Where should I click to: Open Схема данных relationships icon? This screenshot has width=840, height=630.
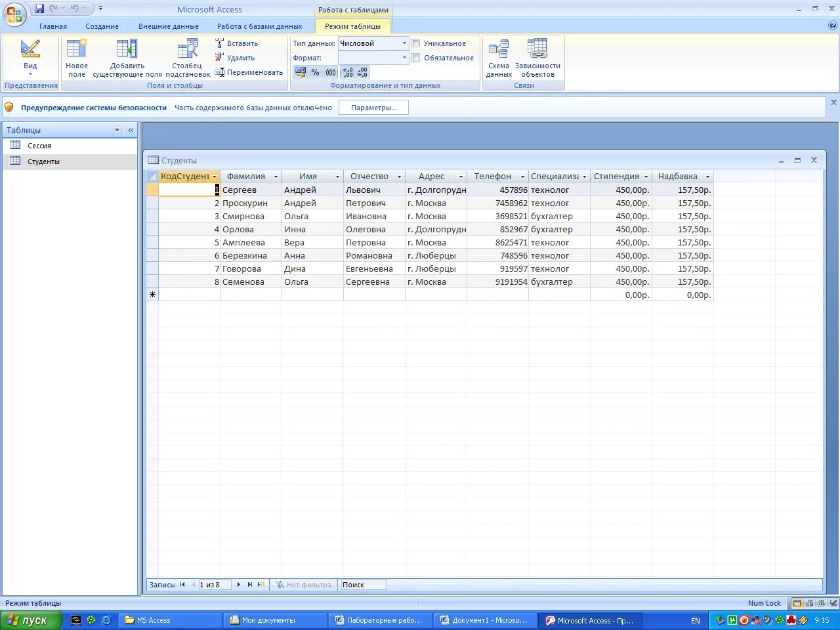[x=499, y=58]
